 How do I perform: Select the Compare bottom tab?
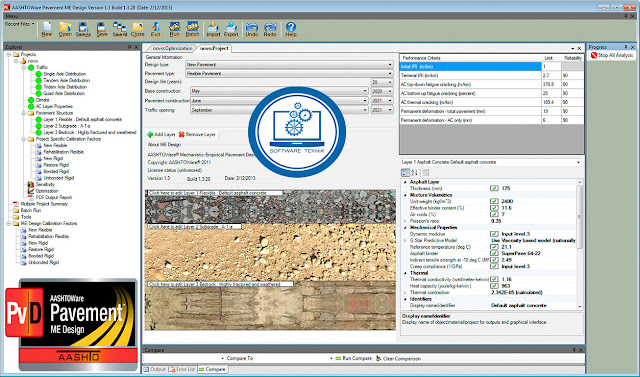pos(212,369)
